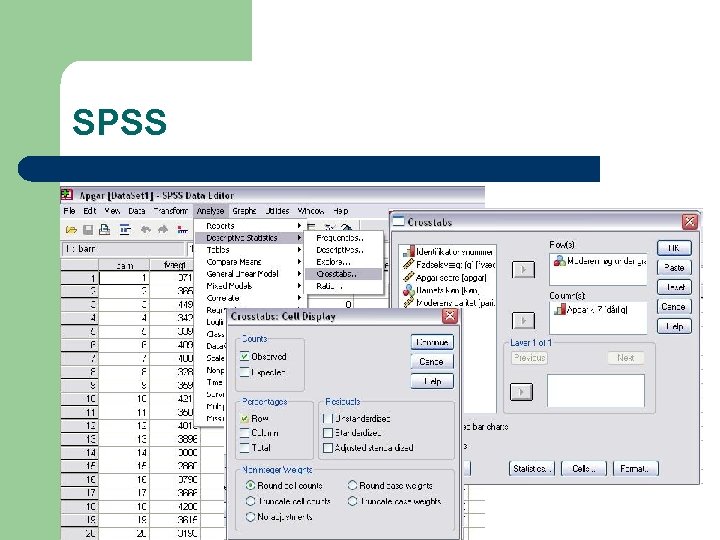Expand the General Linear Model submenu
Image resolution: width=720 pixels, height=540 pixels.
pos(249,274)
